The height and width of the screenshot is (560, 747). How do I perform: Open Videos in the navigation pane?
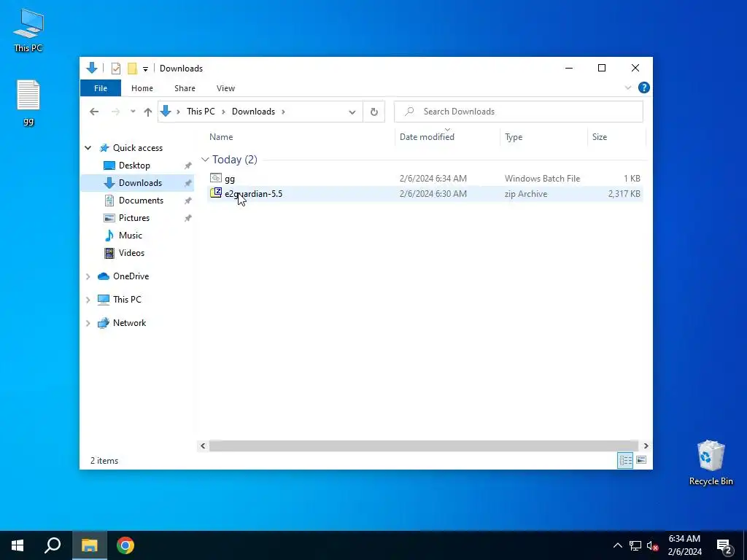(x=131, y=253)
